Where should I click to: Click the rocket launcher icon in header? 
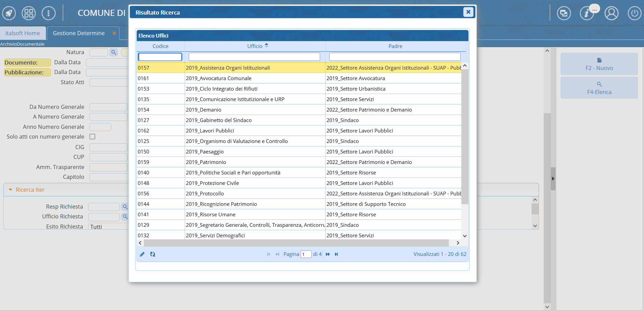(x=9, y=14)
